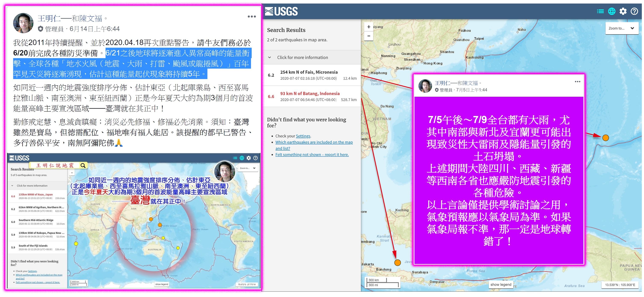Open help icon in embedded USGS header

(x=255, y=158)
